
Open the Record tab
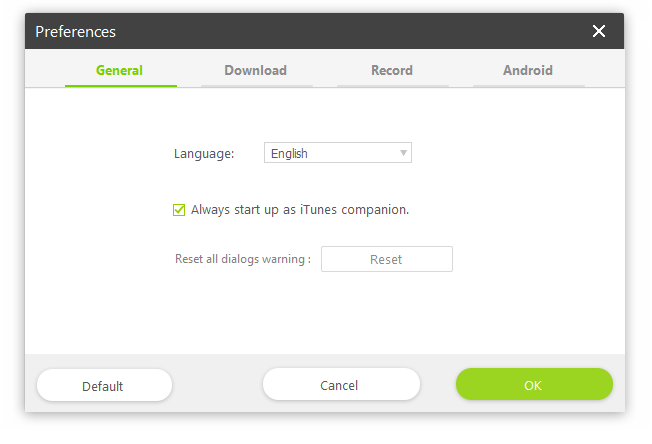(x=392, y=70)
